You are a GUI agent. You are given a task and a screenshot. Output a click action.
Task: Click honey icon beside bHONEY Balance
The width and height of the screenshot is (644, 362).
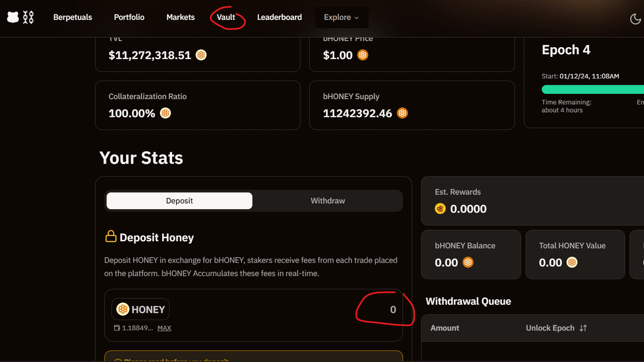tap(468, 263)
